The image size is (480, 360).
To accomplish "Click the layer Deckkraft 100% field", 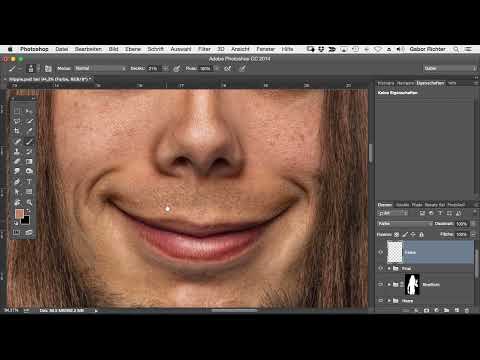I will click(x=462, y=224).
